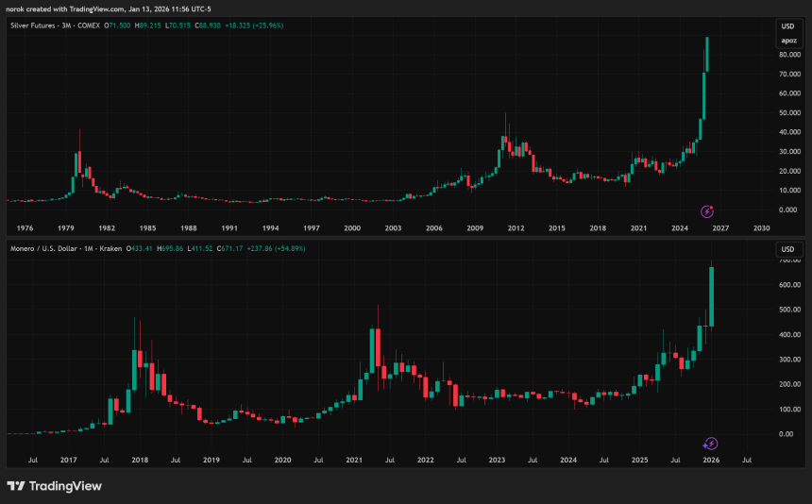
Task: Click the Silver close value 88.930
Action: click(208, 25)
